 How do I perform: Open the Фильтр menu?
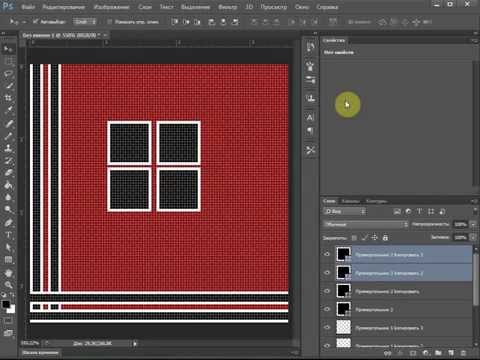pyautogui.click(x=228, y=7)
